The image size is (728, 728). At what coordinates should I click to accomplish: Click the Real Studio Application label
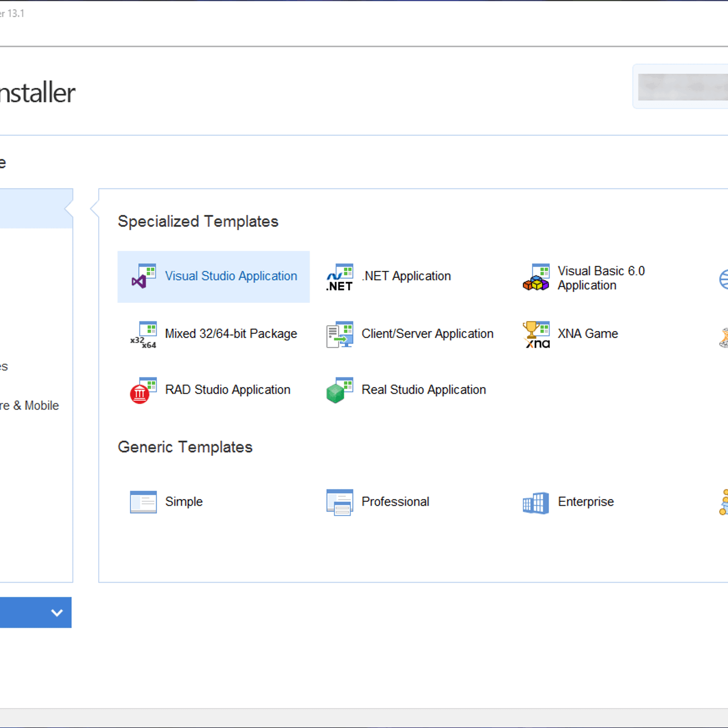point(424,390)
